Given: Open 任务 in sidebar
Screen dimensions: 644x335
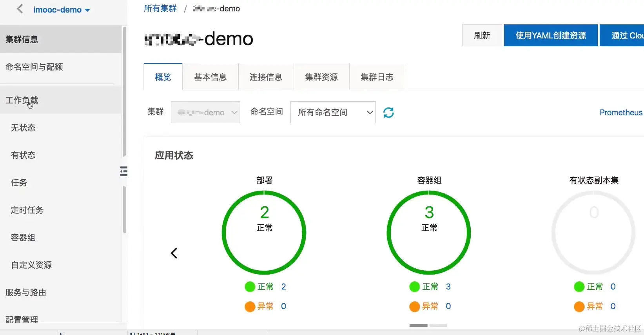Looking at the screenshot, I should coord(19,182).
